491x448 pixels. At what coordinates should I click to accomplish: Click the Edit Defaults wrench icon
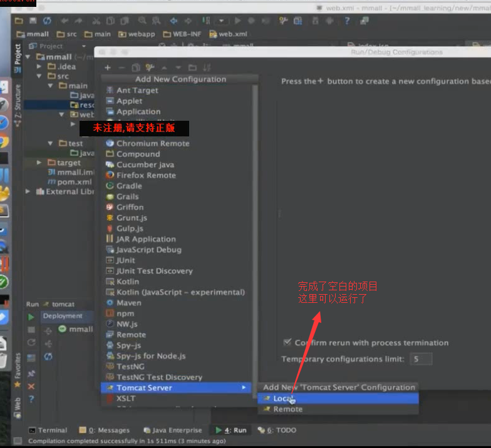(150, 68)
